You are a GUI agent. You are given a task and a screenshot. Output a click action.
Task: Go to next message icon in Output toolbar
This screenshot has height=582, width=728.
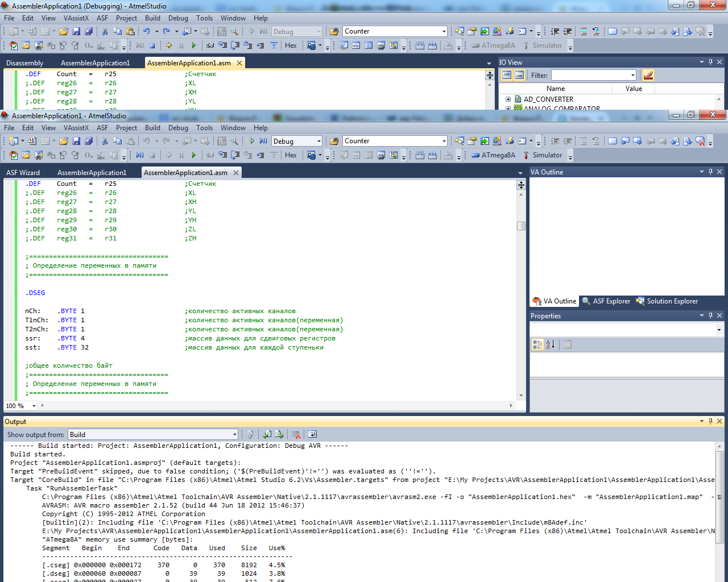[x=279, y=434]
